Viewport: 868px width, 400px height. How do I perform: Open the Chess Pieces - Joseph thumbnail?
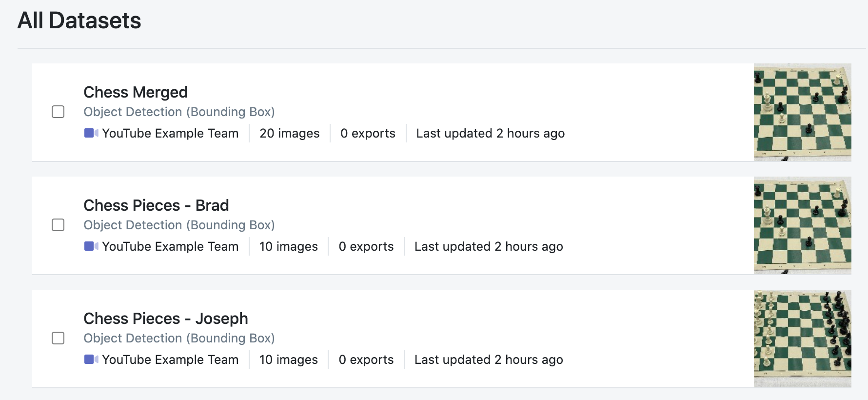click(802, 339)
